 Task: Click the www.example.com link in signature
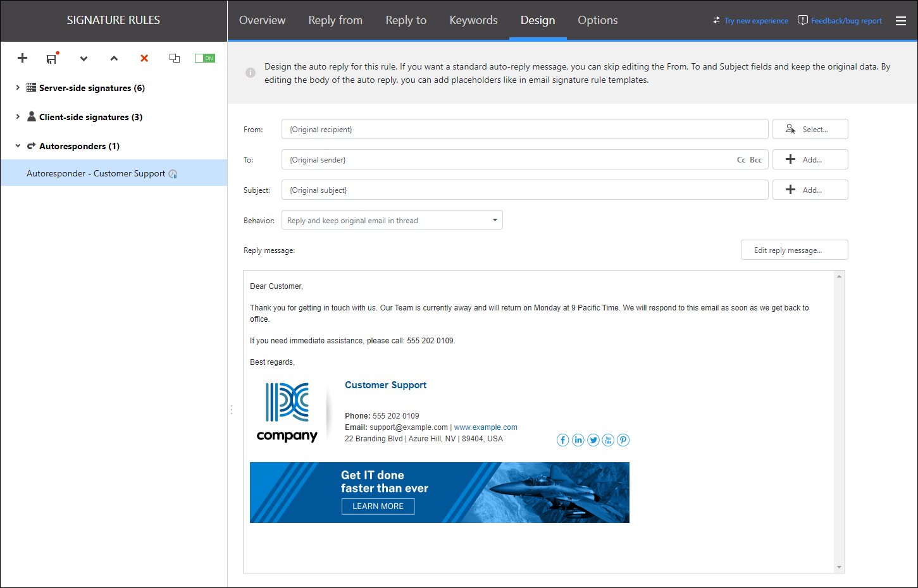485,427
